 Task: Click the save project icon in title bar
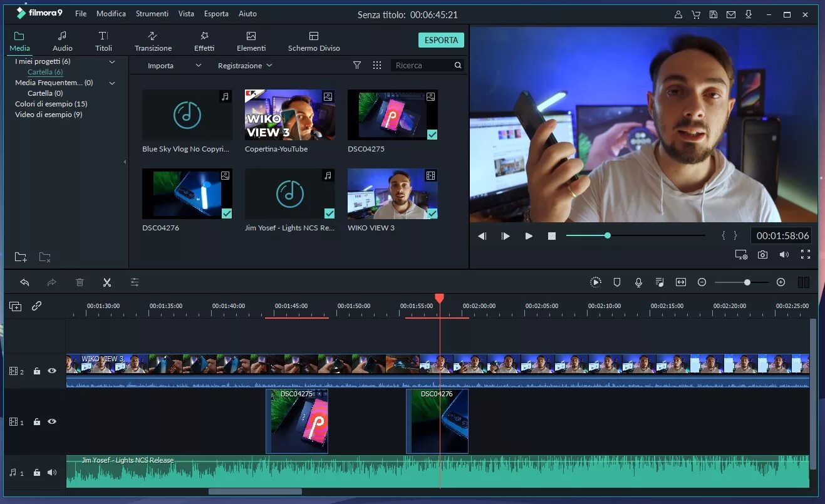[x=713, y=14]
